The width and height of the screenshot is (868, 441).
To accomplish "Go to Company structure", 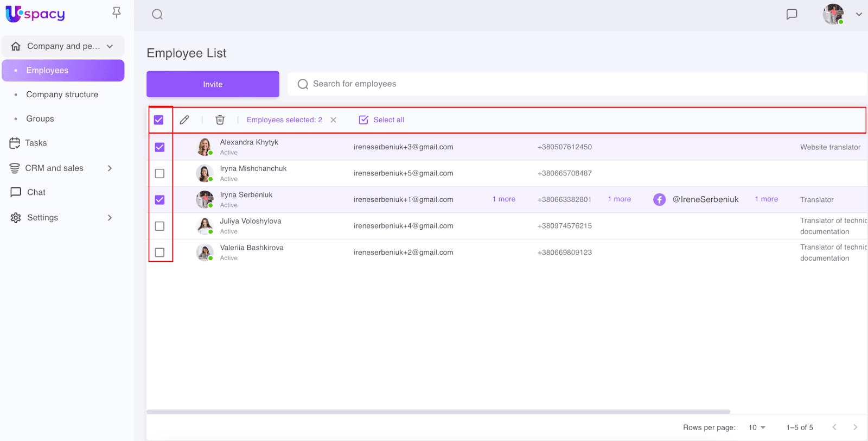I will (62, 94).
